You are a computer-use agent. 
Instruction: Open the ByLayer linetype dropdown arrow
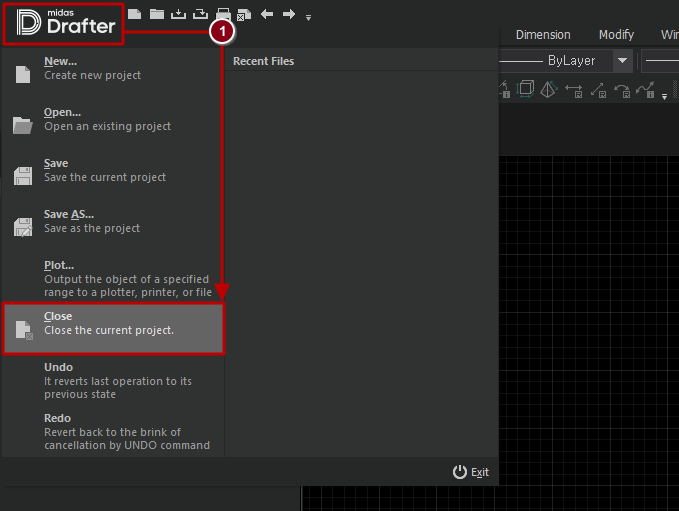click(x=623, y=61)
